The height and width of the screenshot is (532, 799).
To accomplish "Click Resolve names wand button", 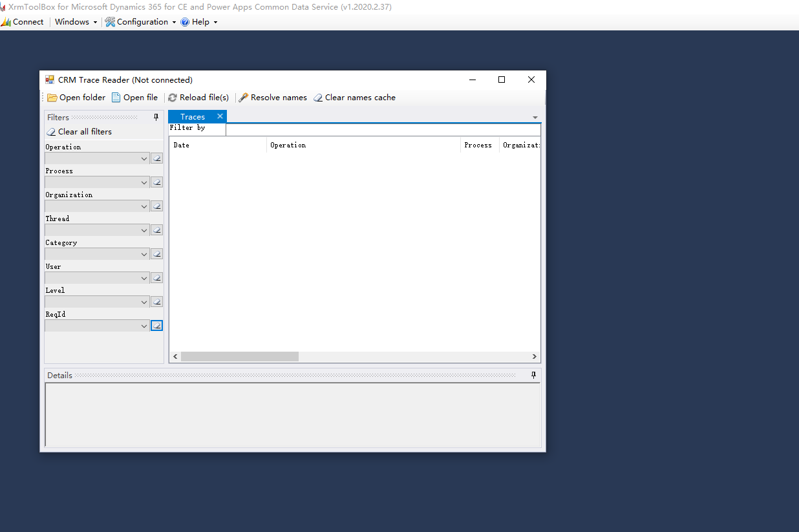I will click(x=273, y=98).
